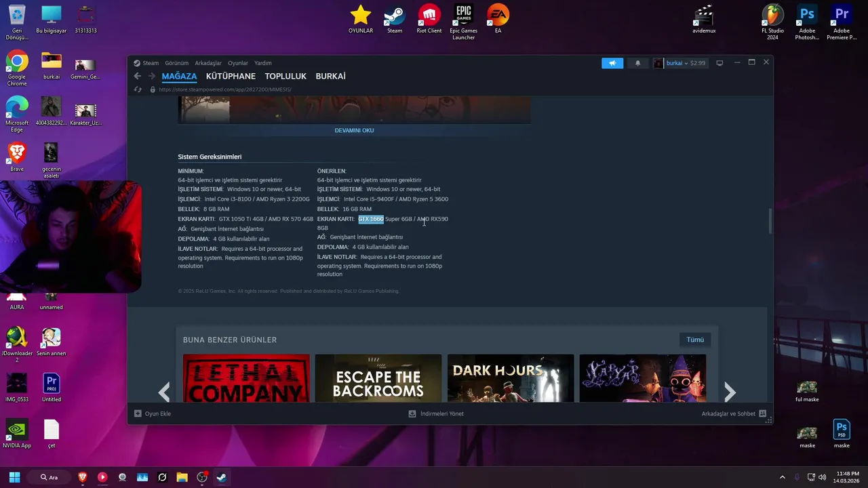Image resolution: width=868 pixels, height=488 pixels.
Task: Open the Lethal Company game card
Action: click(246, 378)
